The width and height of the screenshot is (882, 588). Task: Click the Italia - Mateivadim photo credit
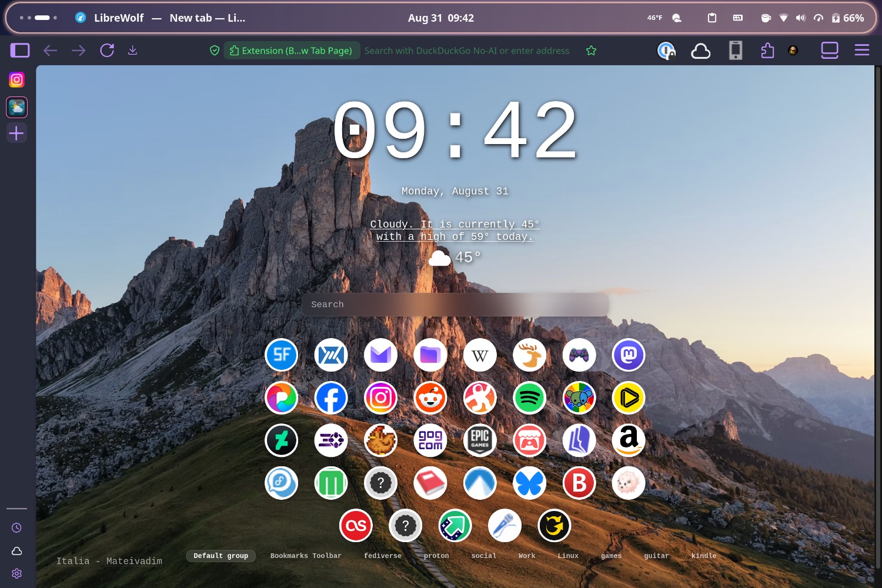[109, 561]
